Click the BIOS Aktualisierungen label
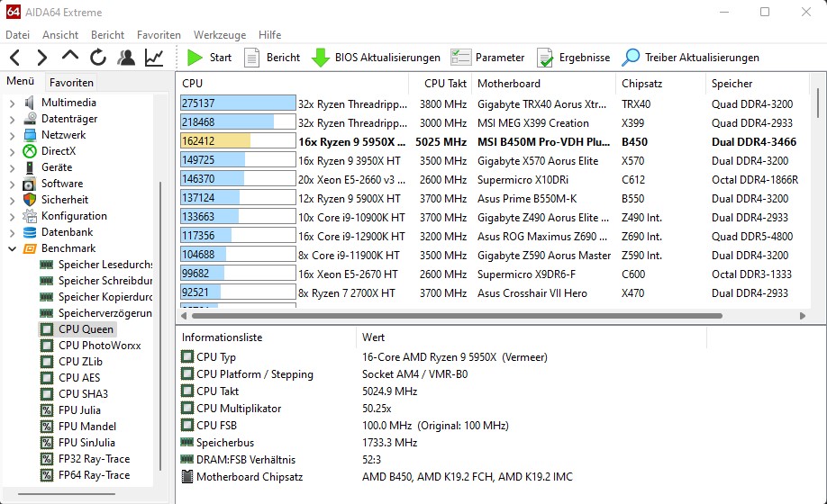 [x=387, y=58]
